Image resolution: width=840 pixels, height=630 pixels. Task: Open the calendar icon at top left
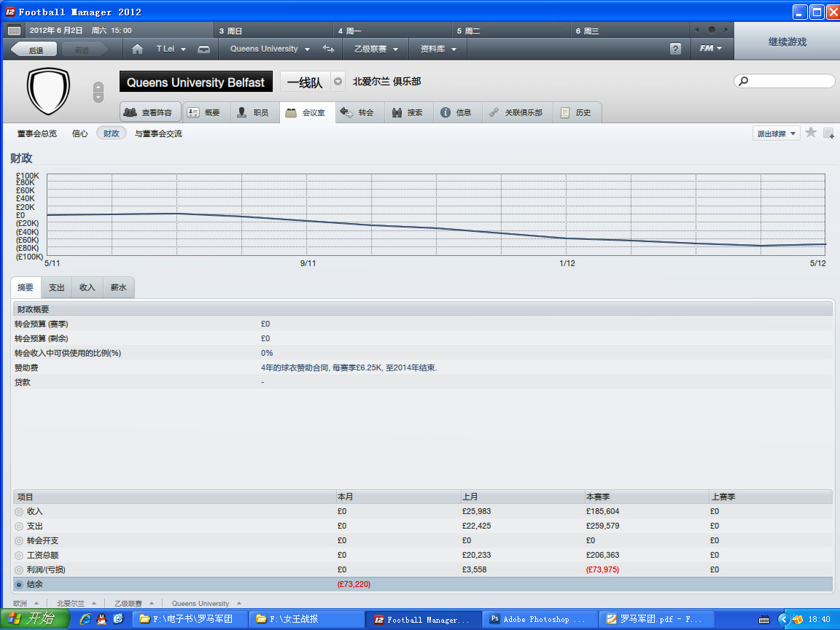pos(14,31)
